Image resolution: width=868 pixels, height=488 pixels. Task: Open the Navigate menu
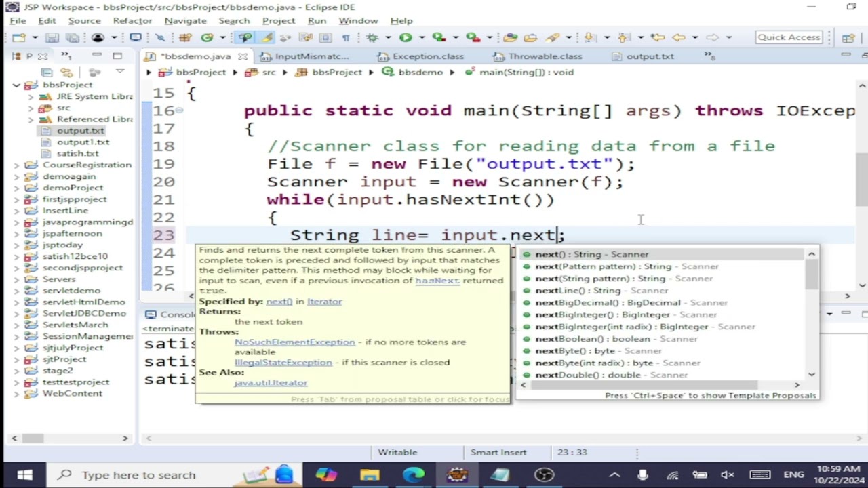pyautogui.click(x=185, y=21)
